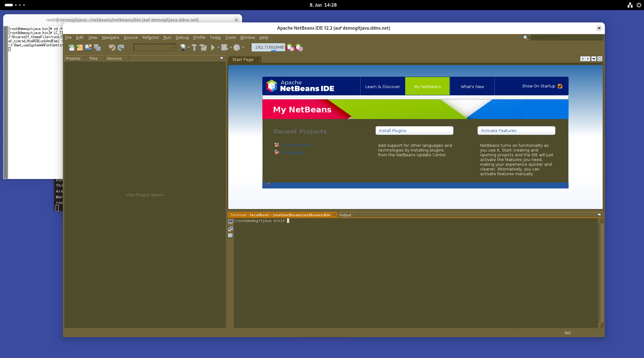Open the Team menu
This screenshot has height=358, width=644.
point(215,38)
